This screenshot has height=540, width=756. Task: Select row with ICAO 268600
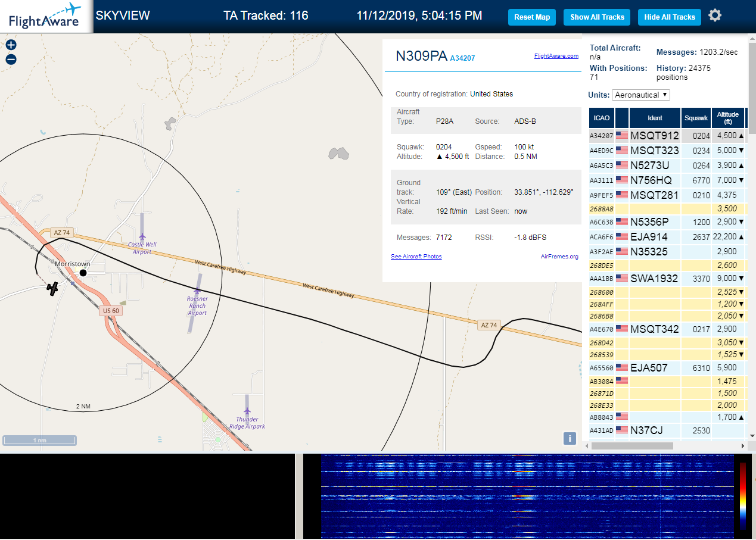pos(667,292)
